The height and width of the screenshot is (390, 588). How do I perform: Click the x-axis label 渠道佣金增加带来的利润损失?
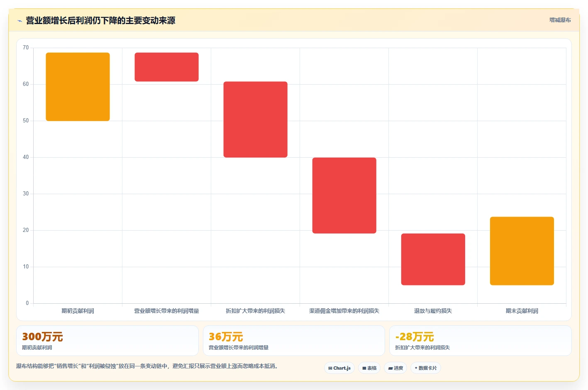(x=344, y=311)
